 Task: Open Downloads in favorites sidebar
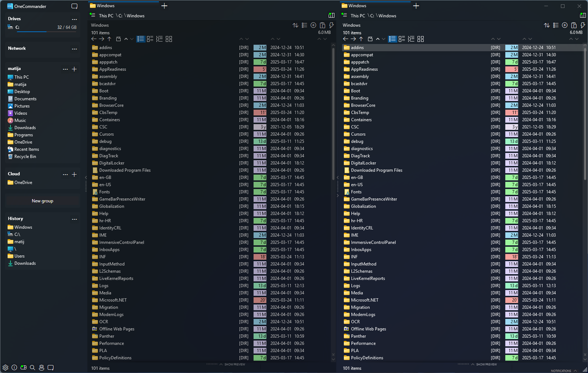tap(22, 128)
